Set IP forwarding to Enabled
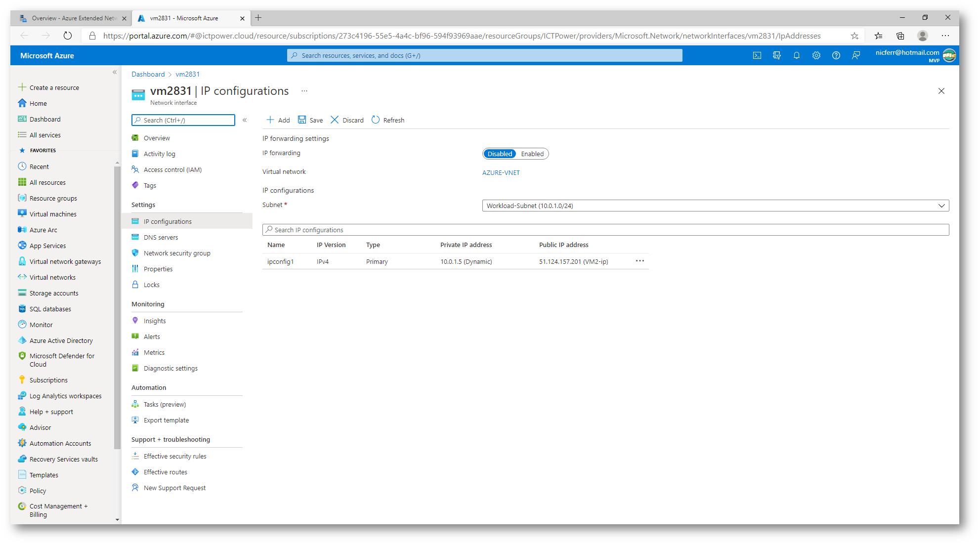980x545 pixels. [x=532, y=154]
